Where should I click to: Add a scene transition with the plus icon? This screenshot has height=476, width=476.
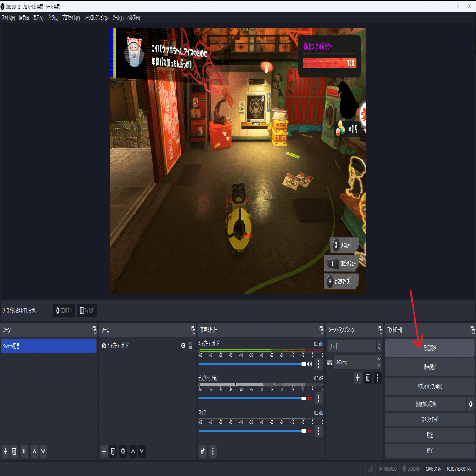(x=357, y=378)
